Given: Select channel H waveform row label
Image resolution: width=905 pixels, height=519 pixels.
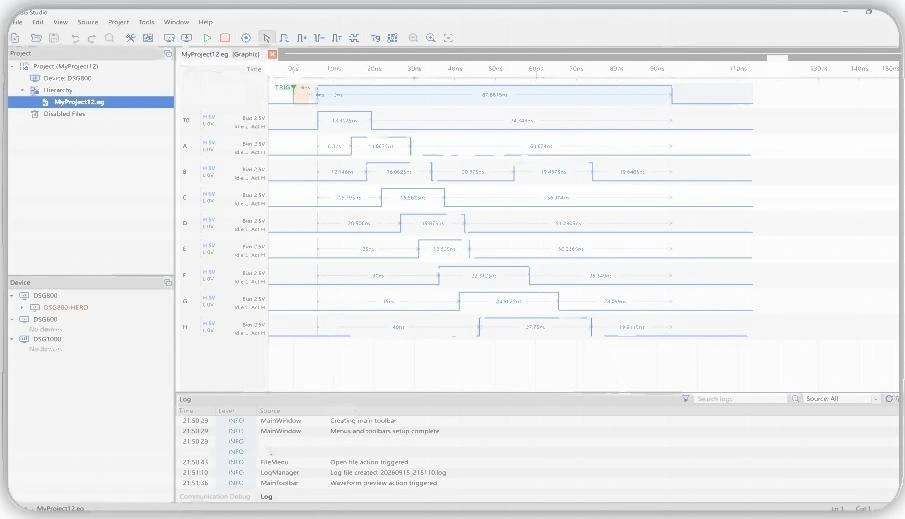Looking at the screenshot, I should (x=185, y=327).
